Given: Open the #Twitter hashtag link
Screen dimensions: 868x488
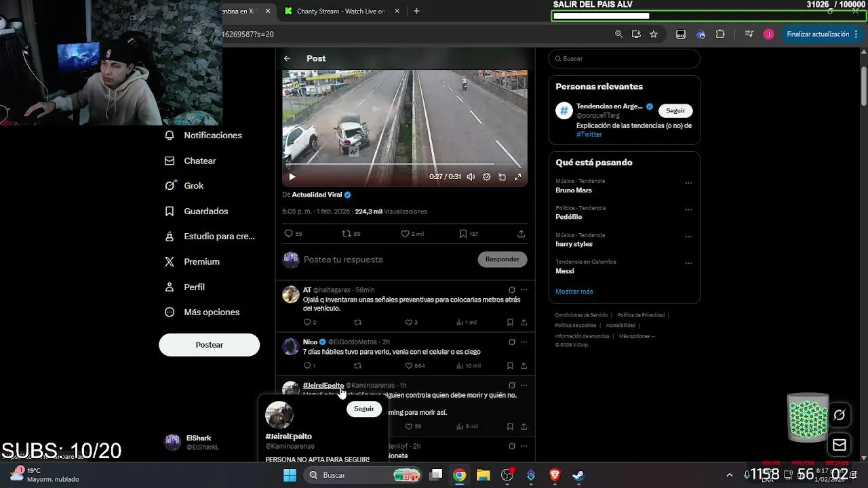Looking at the screenshot, I should pos(589,135).
